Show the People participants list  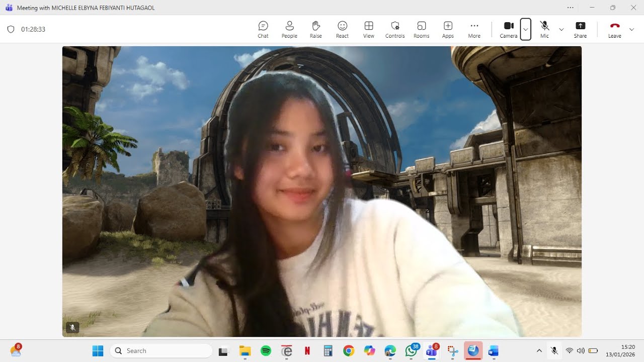(x=289, y=29)
